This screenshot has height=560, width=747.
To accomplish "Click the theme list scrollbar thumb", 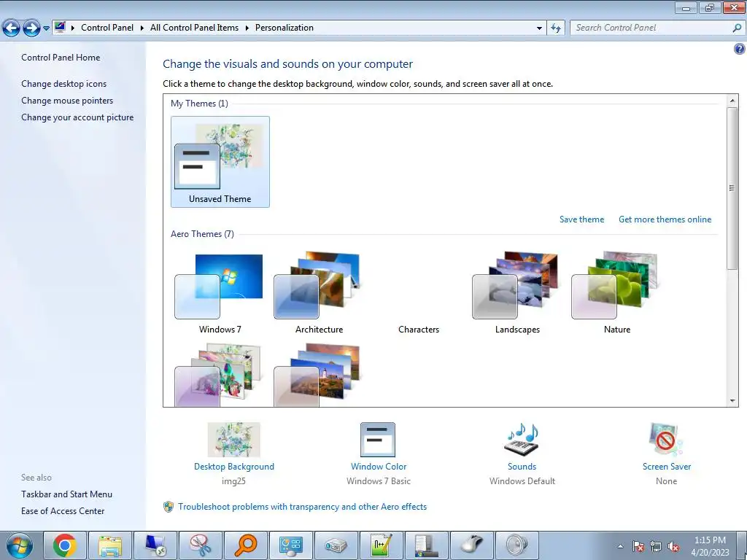I will click(732, 188).
